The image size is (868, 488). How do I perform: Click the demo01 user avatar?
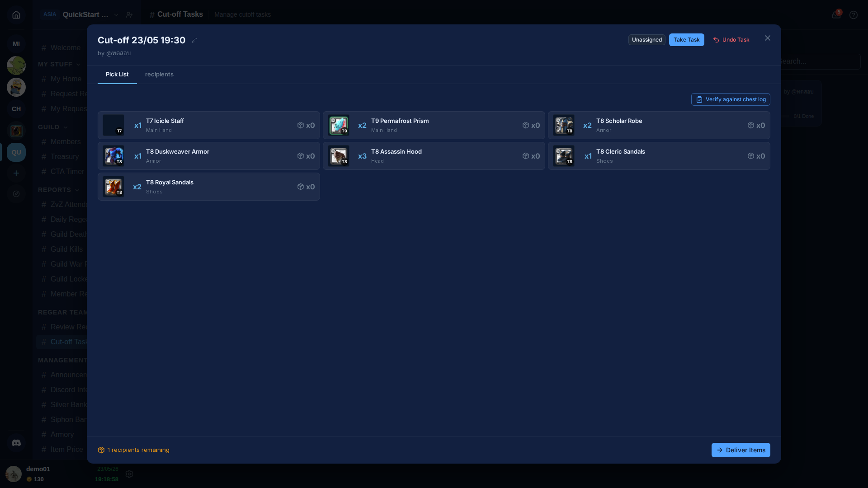tap(14, 474)
